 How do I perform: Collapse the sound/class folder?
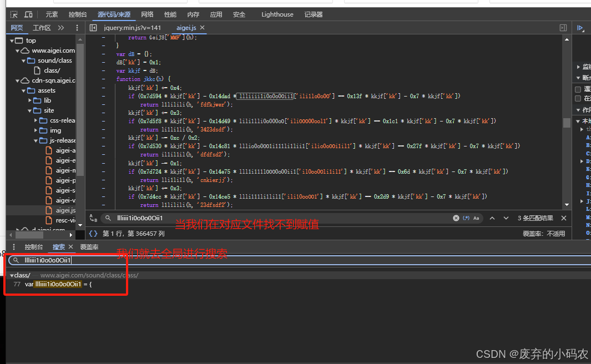coord(23,60)
